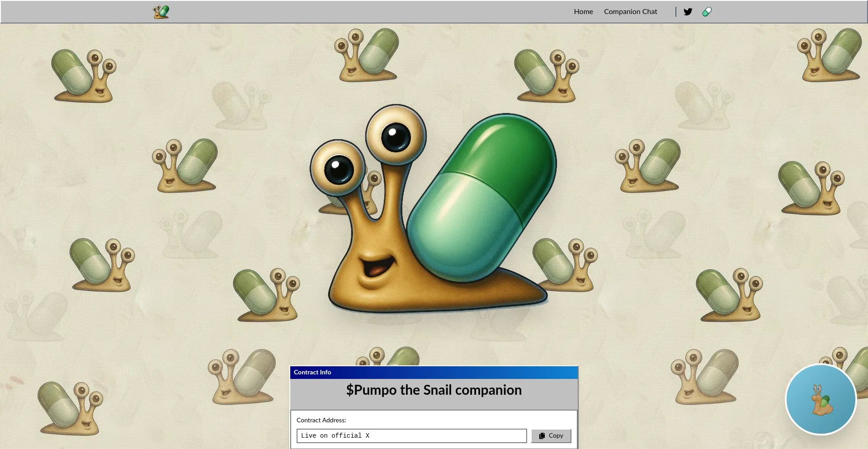The width and height of the screenshot is (868, 449).
Task: Click the Pumpo snail logo in navbar
Action: tap(161, 12)
